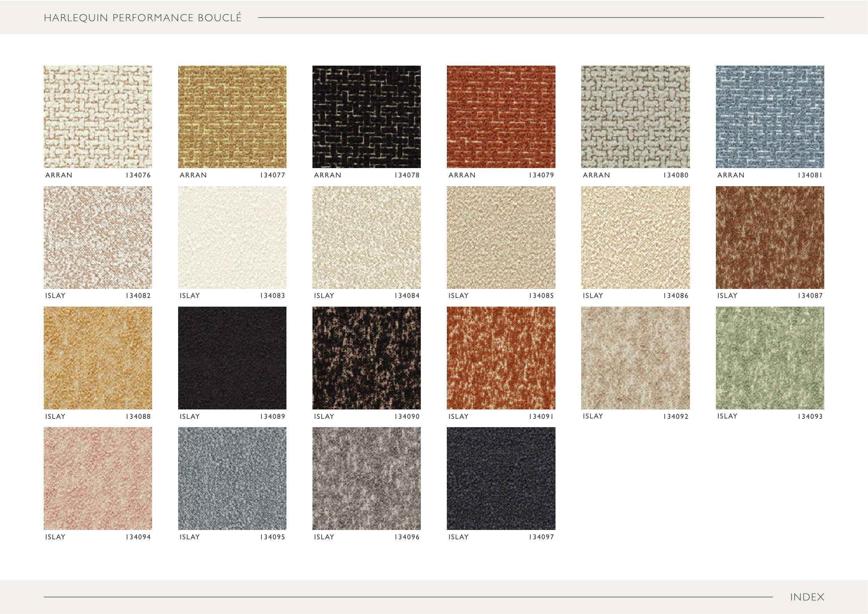Open the Islay 134096 fabric thumbnail

click(x=366, y=478)
